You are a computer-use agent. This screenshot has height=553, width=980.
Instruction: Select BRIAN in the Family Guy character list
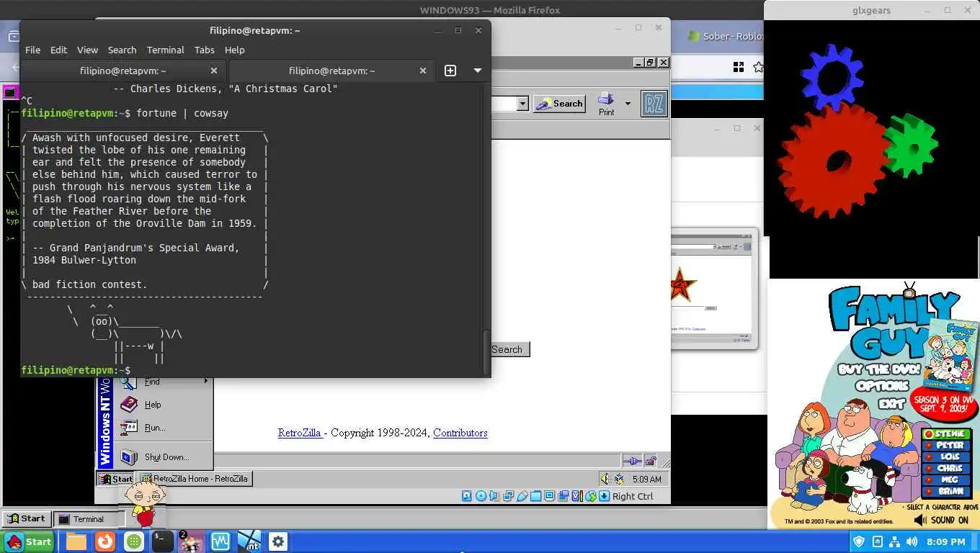(948, 492)
